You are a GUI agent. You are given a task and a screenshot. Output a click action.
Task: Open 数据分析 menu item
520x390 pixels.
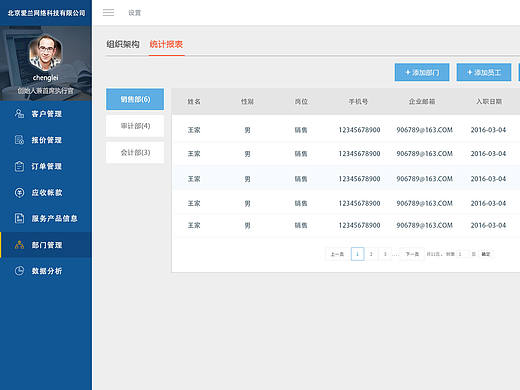tap(46, 271)
